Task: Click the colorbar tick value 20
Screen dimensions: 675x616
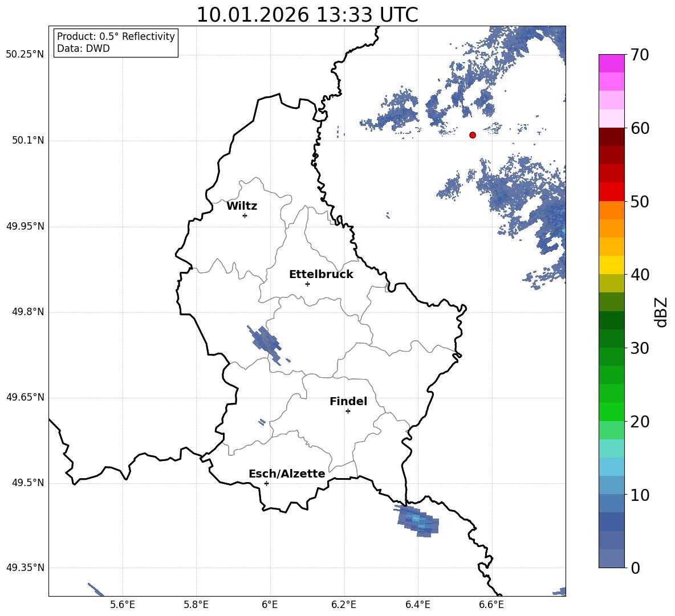Action: coord(640,422)
